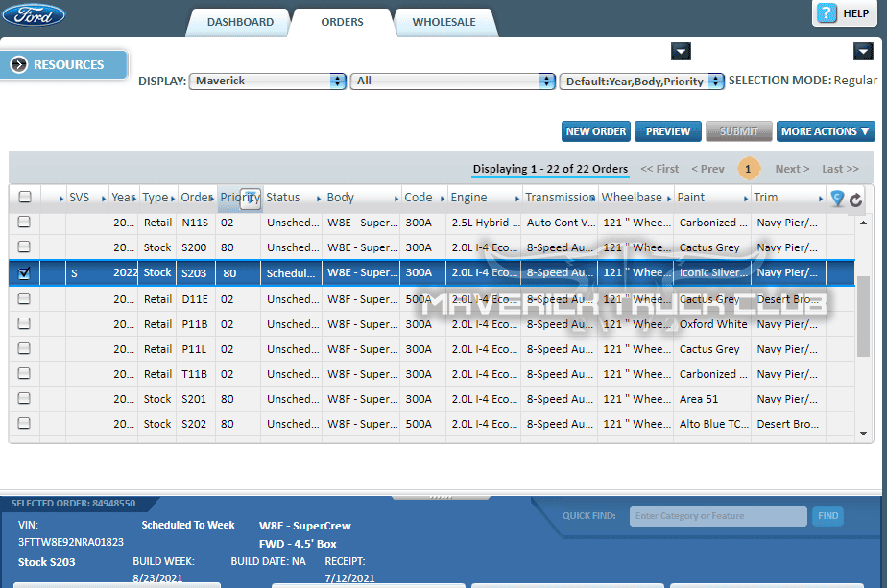Click the orders grid vertical scrollbar thumb
This screenshot has height=588, width=887.
pyautogui.click(x=863, y=316)
